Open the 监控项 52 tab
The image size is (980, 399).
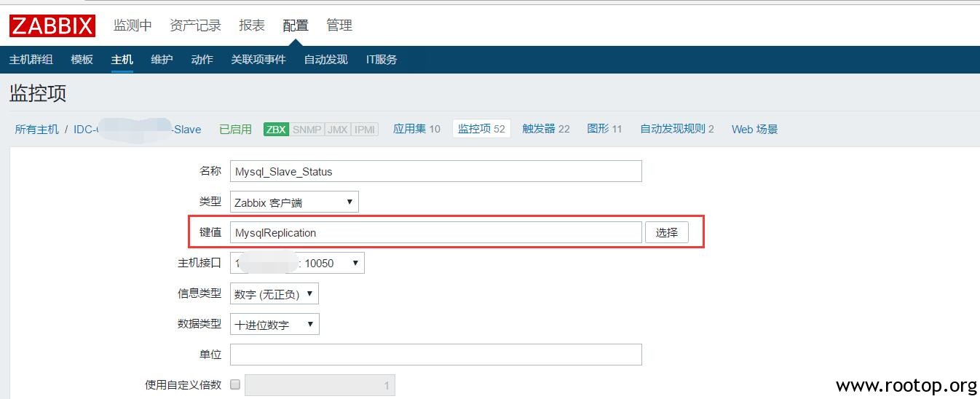tap(481, 129)
